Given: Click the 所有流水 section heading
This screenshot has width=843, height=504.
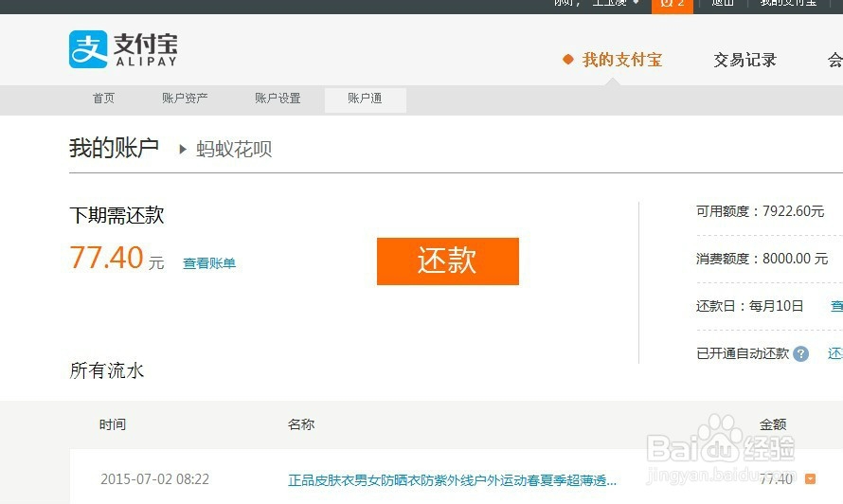Looking at the screenshot, I should tap(107, 370).
